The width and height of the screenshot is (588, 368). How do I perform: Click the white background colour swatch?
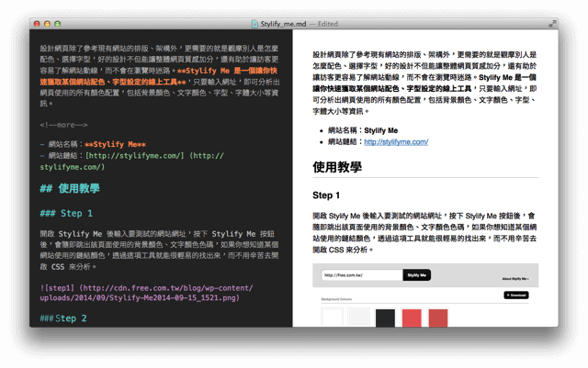pos(333,318)
